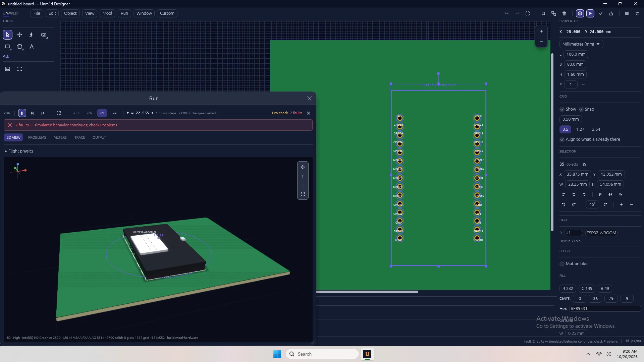Reset simulation to start
Screen dimensions: 644x362
click(43, 113)
